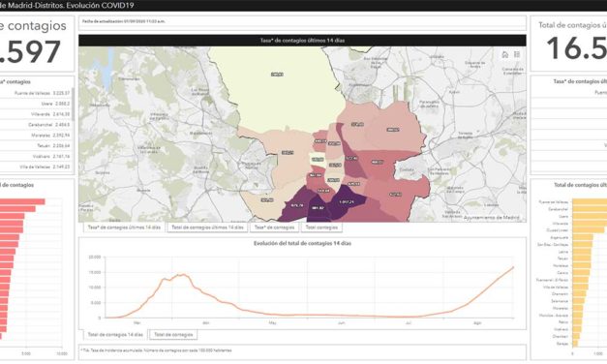Image resolution: width=607 pixels, height=364 pixels.
Task: Click the map district labeled 1.017,21
Action: [x=346, y=202]
